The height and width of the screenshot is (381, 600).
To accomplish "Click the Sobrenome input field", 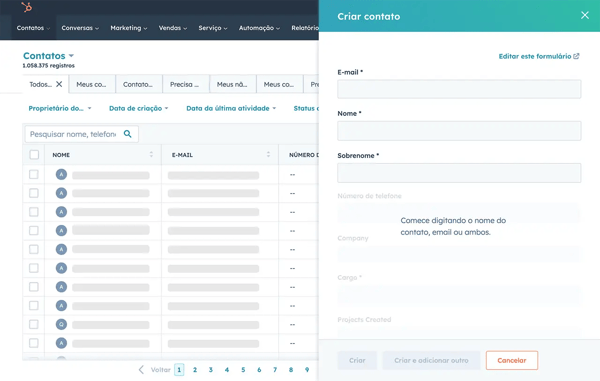I will coord(459,173).
